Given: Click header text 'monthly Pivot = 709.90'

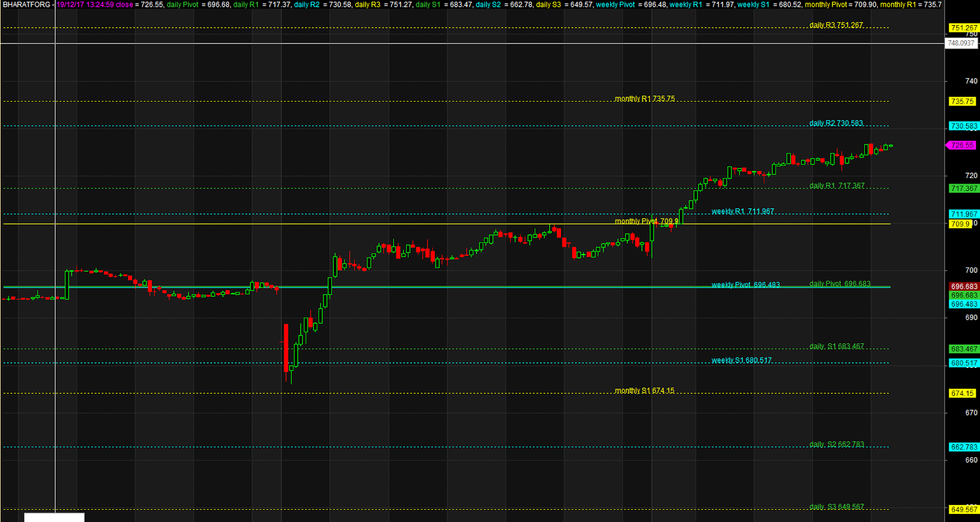Looking at the screenshot, I should click(x=841, y=4).
